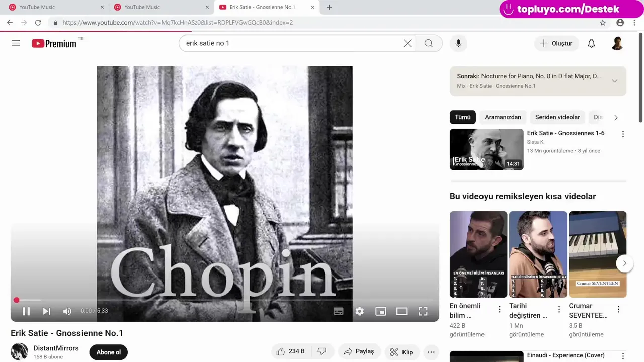Open Erik Satie Gnossiennes 1-6 thumbnail
Image resolution: width=644 pixels, height=362 pixels.
pyautogui.click(x=487, y=149)
